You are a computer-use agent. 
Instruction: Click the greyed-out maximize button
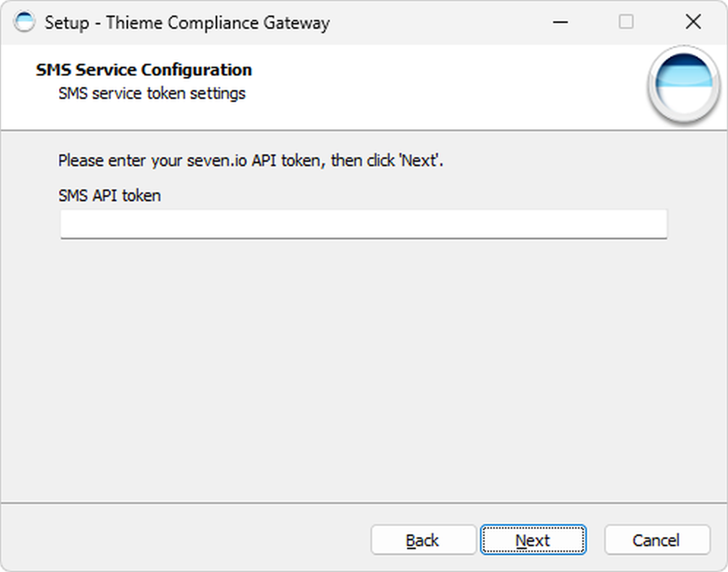tap(626, 22)
